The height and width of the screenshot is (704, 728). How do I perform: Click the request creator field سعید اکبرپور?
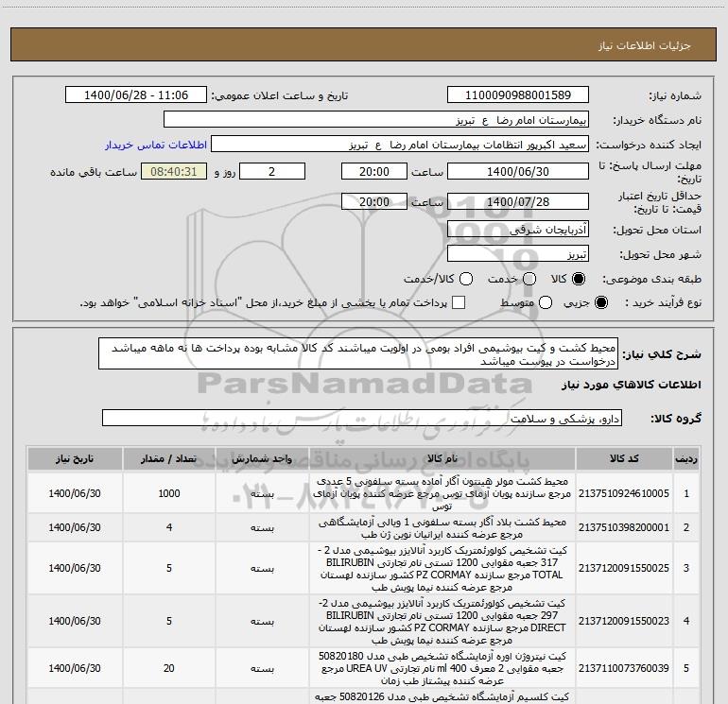400,144
